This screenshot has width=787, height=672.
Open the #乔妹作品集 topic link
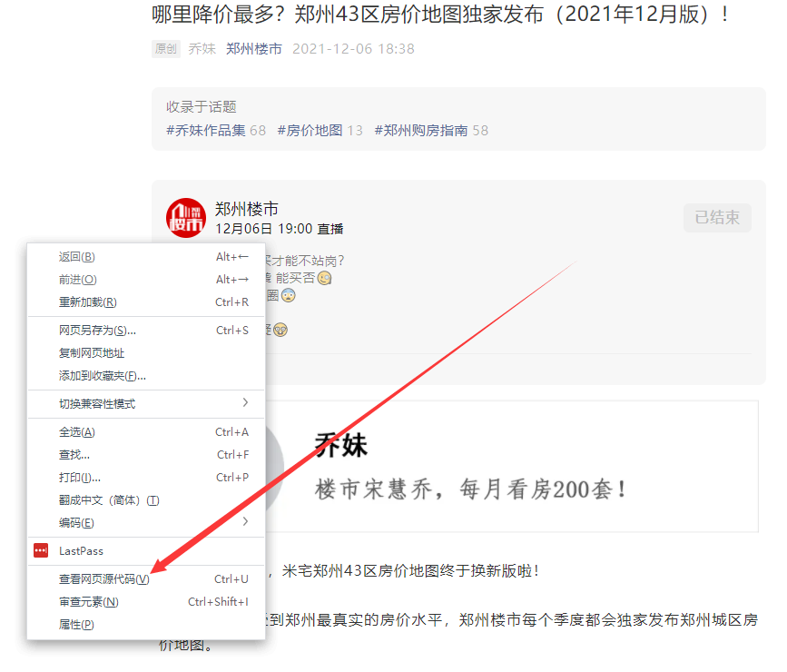[209, 130]
